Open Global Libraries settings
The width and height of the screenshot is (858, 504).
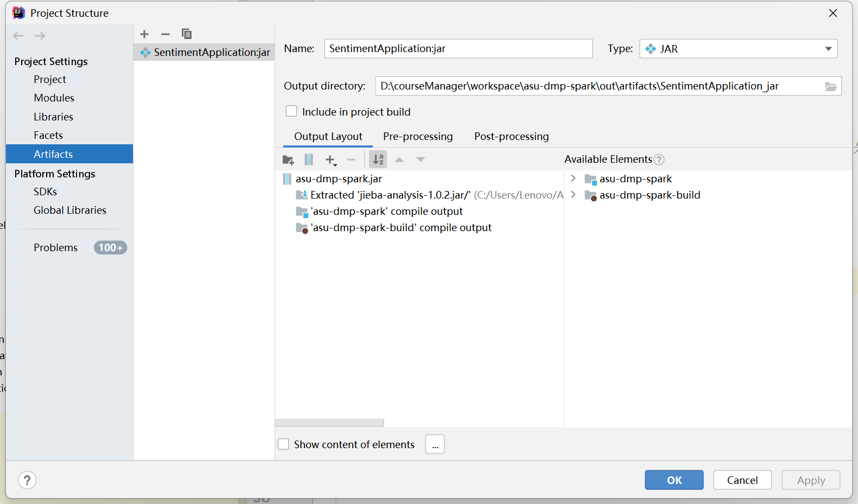(x=69, y=210)
